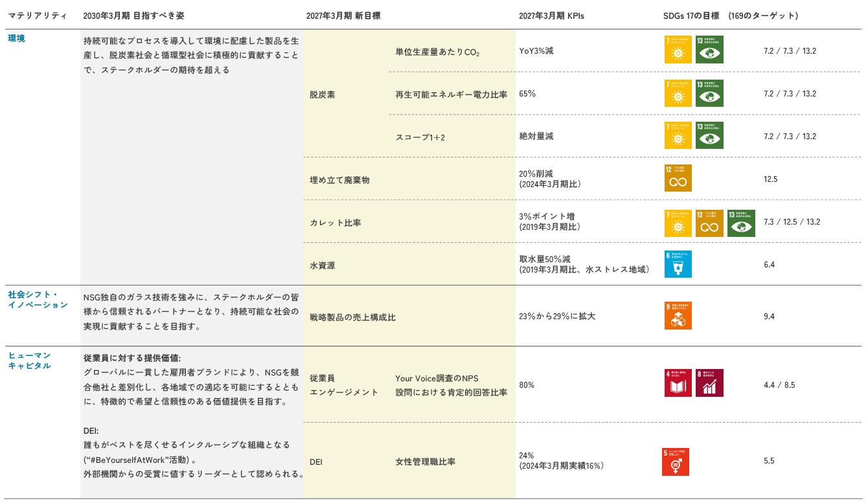Click the SDG 7 icon in the 単位生産量あたりCO2 row
868x503 pixels.
point(678,50)
